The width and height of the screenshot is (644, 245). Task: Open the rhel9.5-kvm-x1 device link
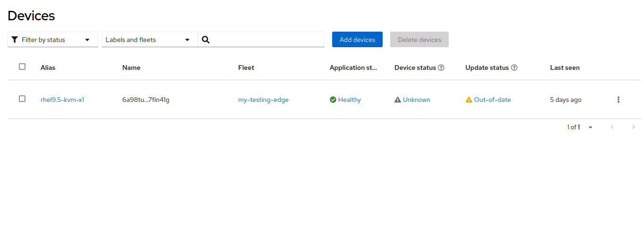point(62,100)
